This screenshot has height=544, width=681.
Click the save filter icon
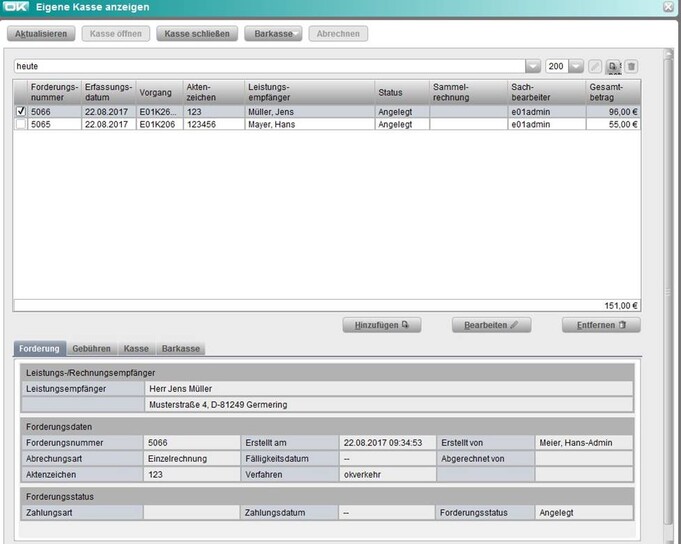tap(614, 66)
